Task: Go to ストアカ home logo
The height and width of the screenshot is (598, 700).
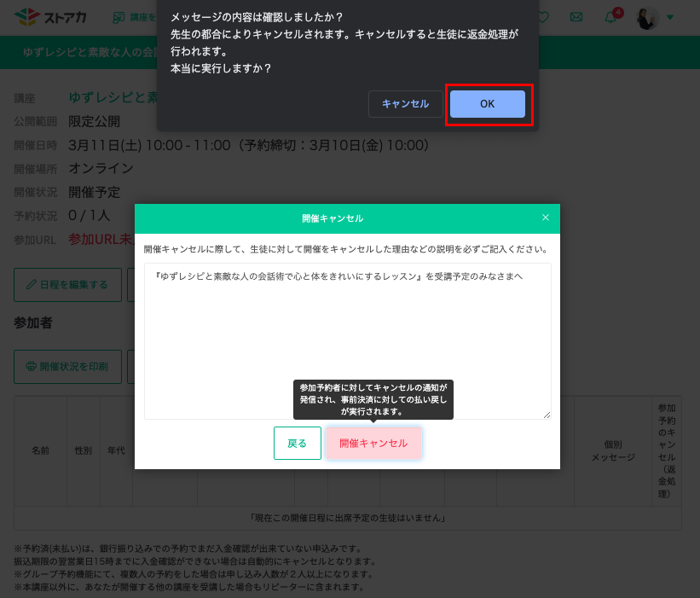Action: (x=50, y=17)
